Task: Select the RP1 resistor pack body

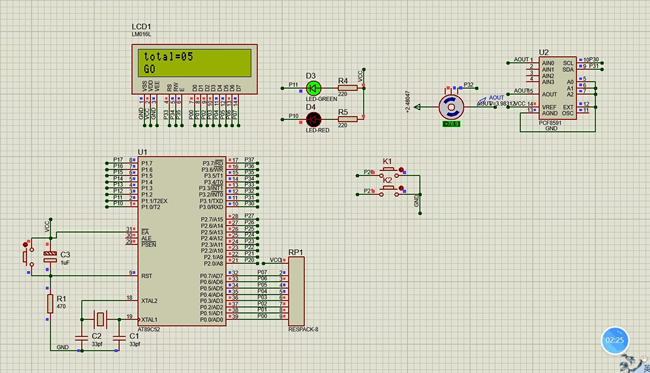Action: click(x=296, y=291)
